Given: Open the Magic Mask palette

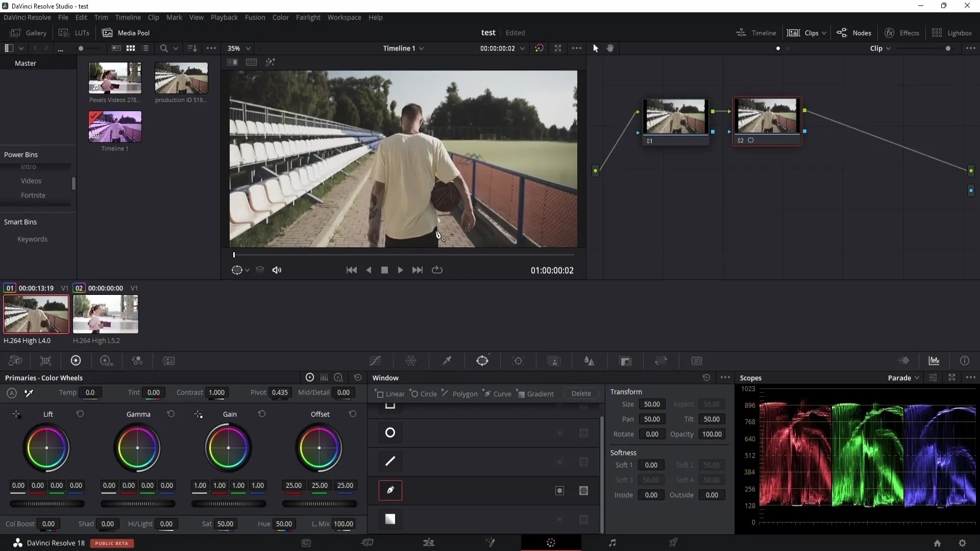Looking at the screenshot, I should 554,361.
